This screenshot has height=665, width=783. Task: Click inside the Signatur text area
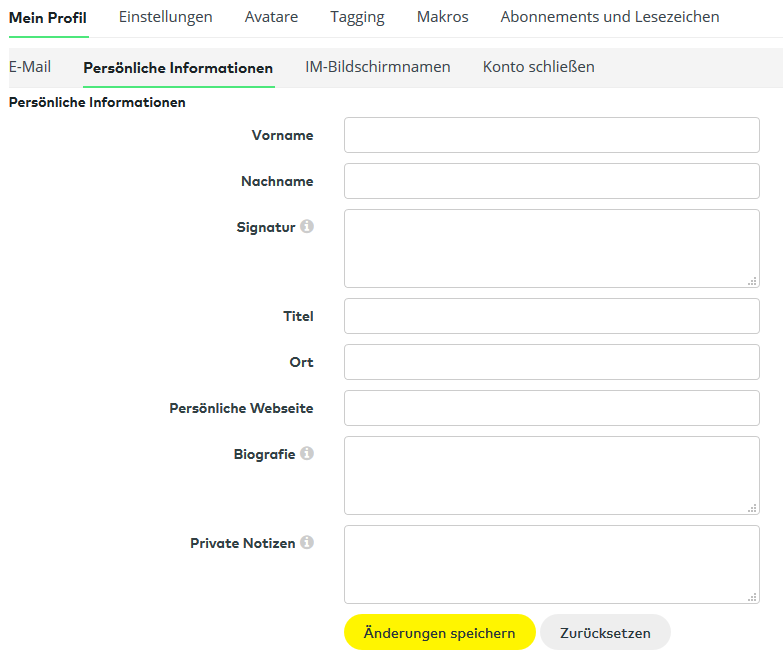tap(551, 248)
